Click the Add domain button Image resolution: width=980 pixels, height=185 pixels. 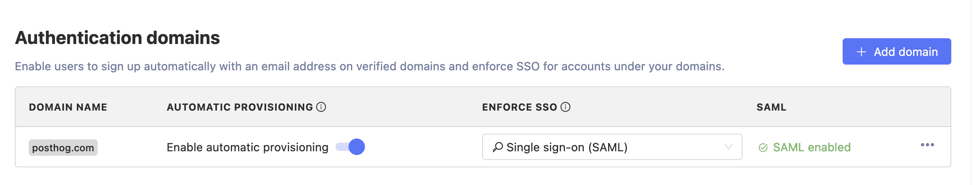pyautogui.click(x=896, y=52)
